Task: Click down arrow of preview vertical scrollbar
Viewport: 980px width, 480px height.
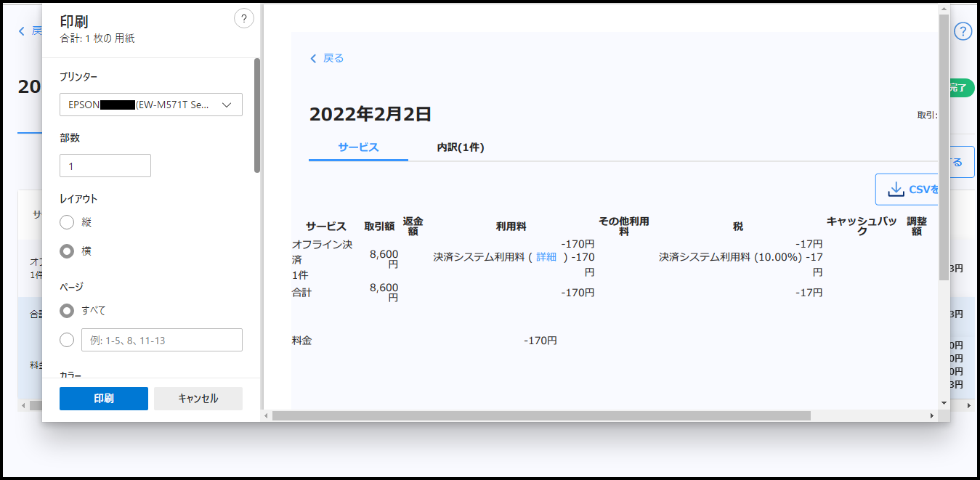Action: pos(944,402)
